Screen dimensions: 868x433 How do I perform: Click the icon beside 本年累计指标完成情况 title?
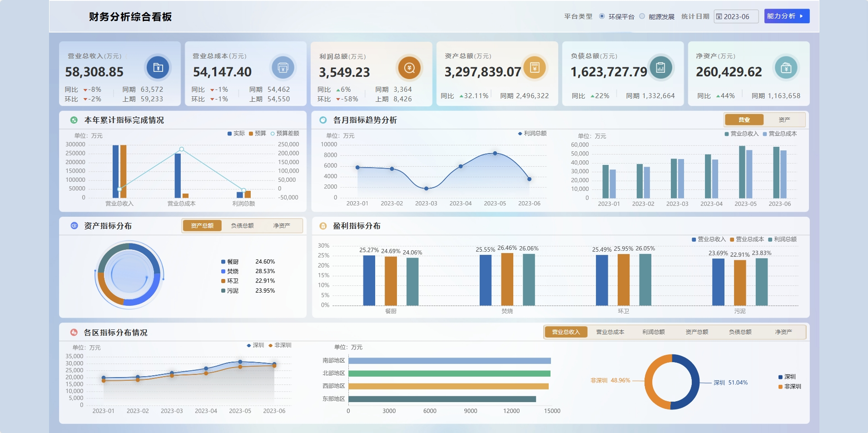click(74, 120)
